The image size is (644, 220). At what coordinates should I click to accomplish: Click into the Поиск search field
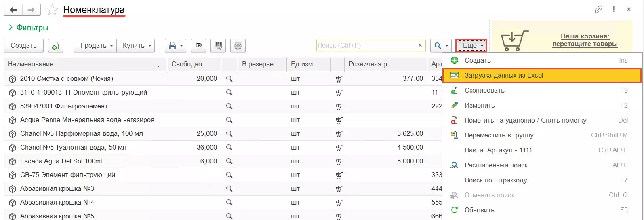[x=365, y=46]
